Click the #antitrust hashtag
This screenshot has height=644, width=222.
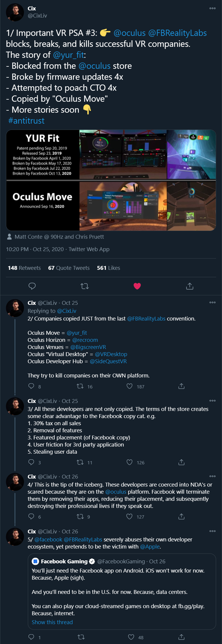tap(26, 121)
